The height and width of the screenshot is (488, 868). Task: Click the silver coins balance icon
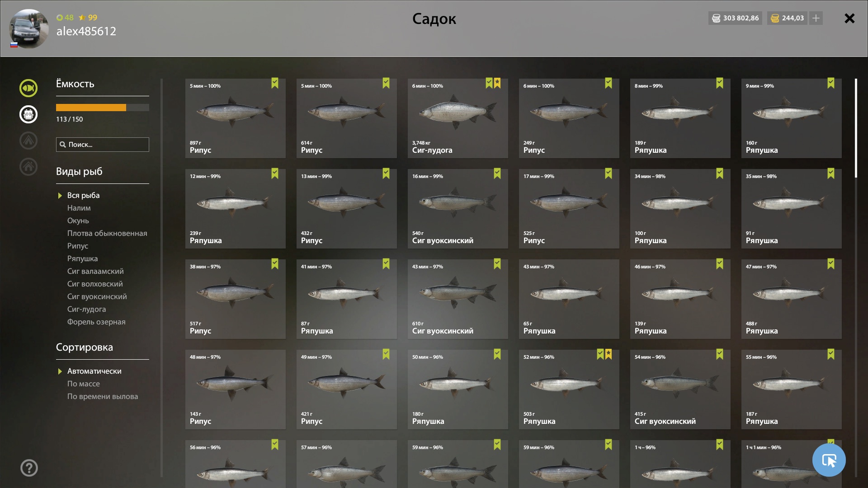(x=716, y=18)
